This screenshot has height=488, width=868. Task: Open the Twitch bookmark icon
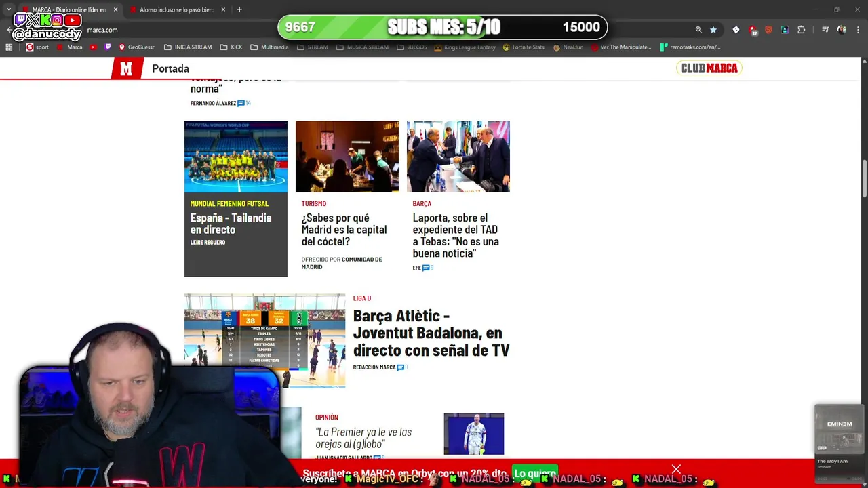[x=107, y=47]
